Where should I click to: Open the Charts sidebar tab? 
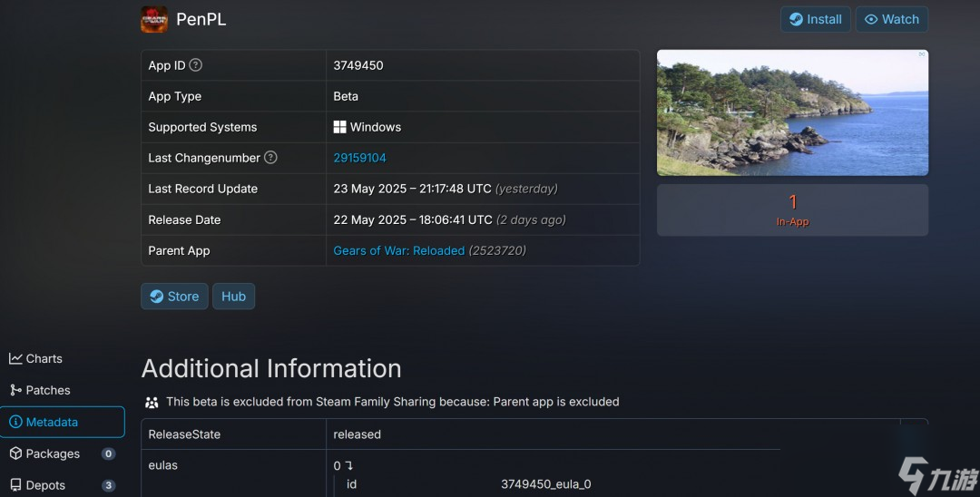[x=35, y=358]
